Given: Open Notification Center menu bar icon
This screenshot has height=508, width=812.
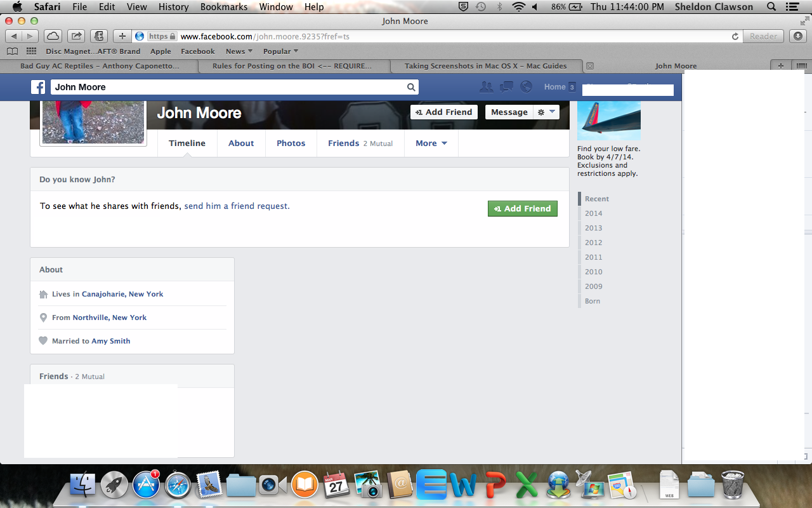Looking at the screenshot, I should pyautogui.click(x=792, y=7).
